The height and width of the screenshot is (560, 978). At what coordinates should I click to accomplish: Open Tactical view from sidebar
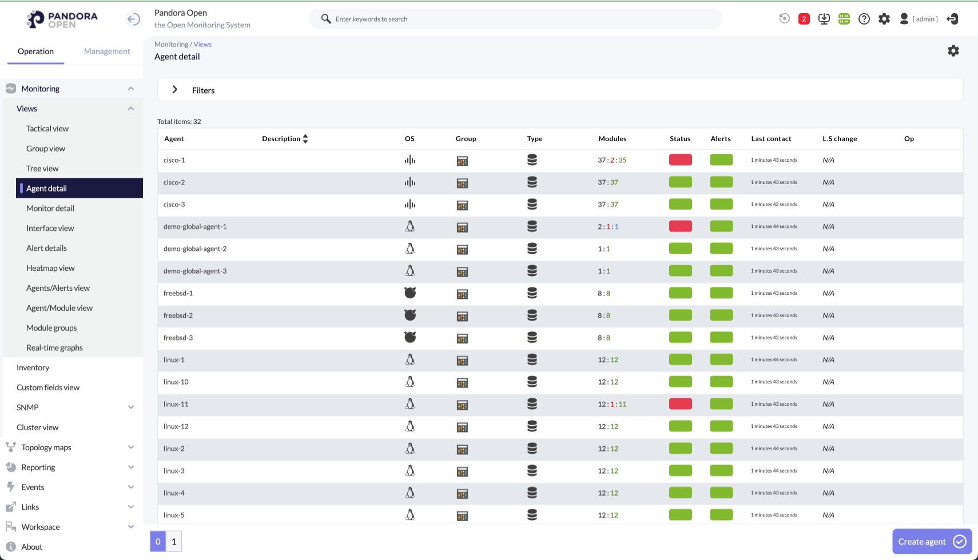click(x=47, y=129)
